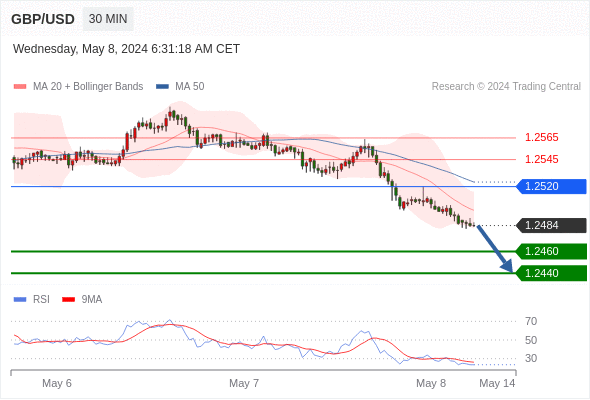Click the 30 MIN timeframe badge
Image resolution: width=590 pixels, height=400 pixels.
coord(108,19)
